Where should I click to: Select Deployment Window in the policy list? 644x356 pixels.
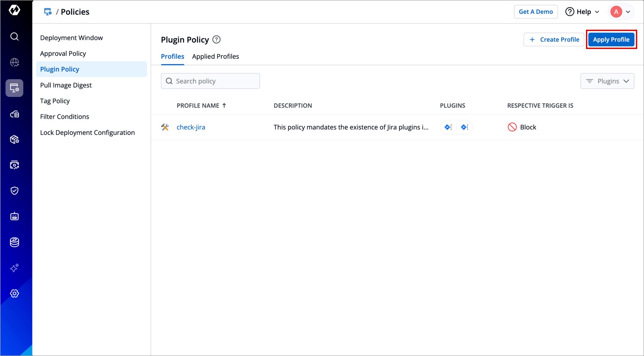(72, 38)
